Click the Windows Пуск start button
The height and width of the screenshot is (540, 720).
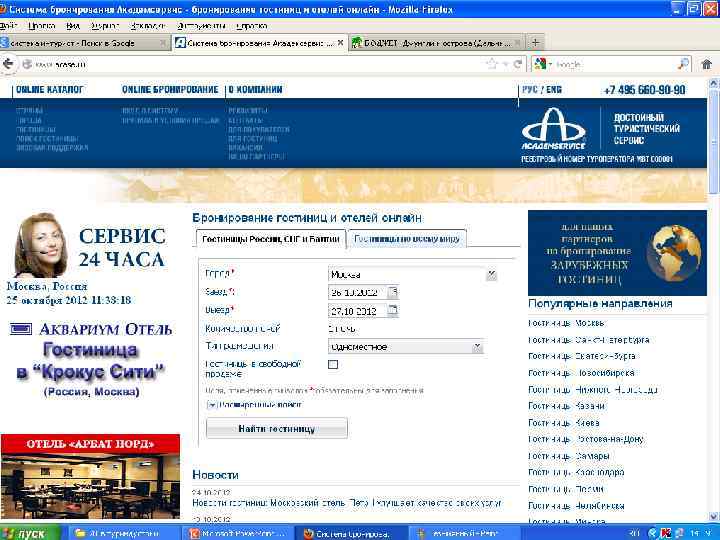30,533
